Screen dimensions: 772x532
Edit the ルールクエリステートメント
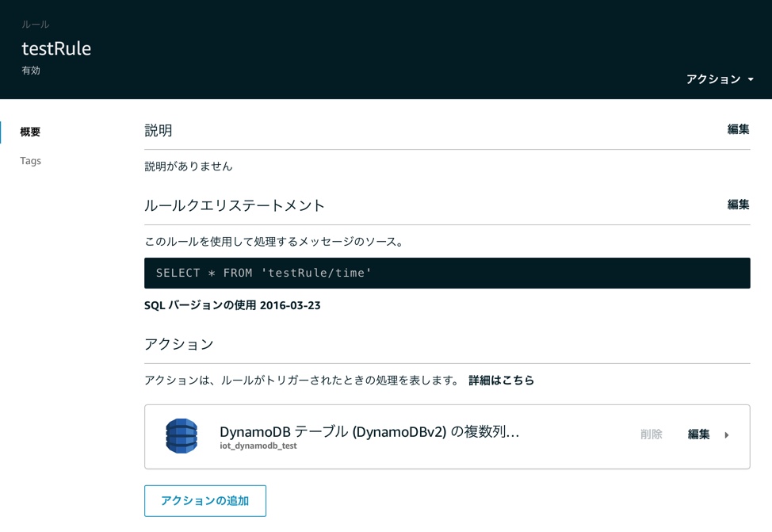739,205
